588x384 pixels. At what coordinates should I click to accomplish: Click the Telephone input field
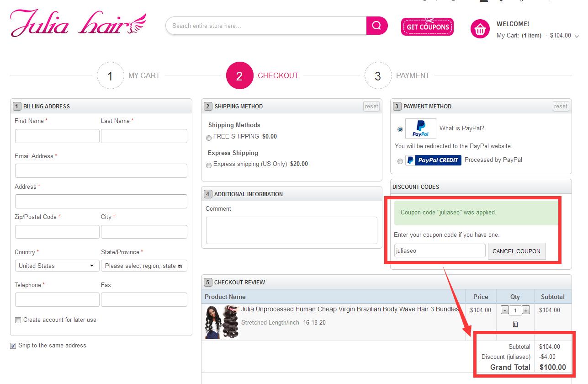pyautogui.click(x=57, y=299)
